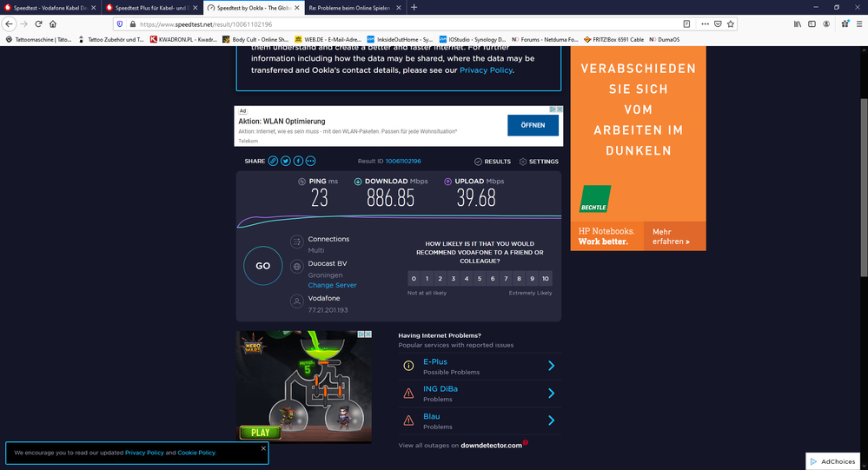This screenshot has width=868, height=470.
Task: Open Cookie Policy link in notice
Action: pyautogui.click(x=196, y=453)
